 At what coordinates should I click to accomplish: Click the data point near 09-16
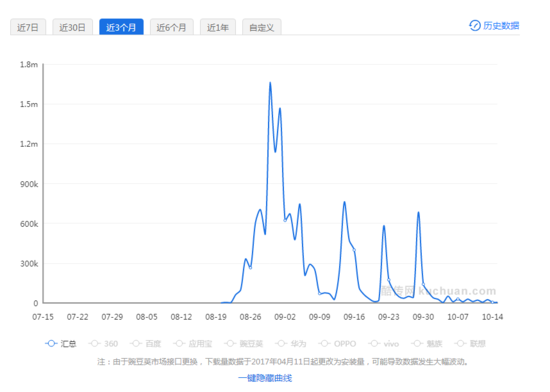354,250
